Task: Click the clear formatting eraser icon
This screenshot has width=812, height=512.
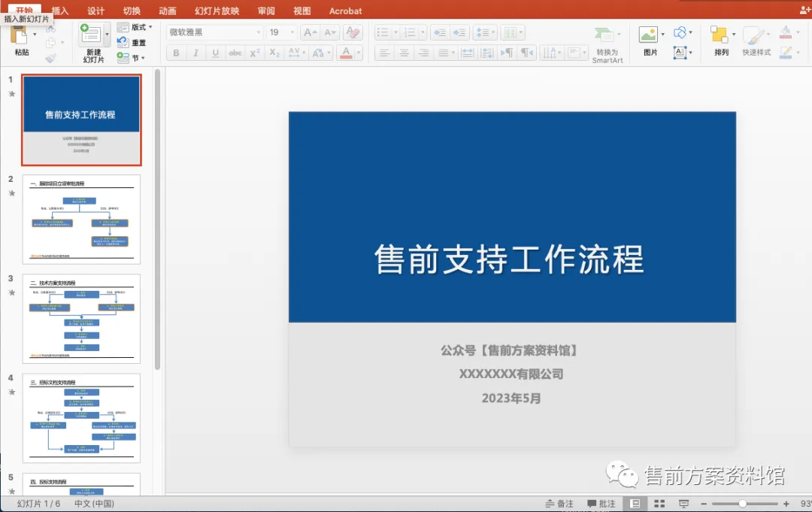Action: tap(353, 32)
